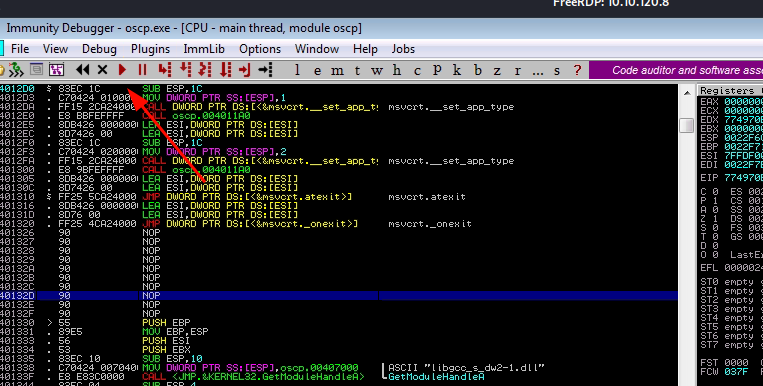
Task: Open the View menu
Action: [55, 49]
